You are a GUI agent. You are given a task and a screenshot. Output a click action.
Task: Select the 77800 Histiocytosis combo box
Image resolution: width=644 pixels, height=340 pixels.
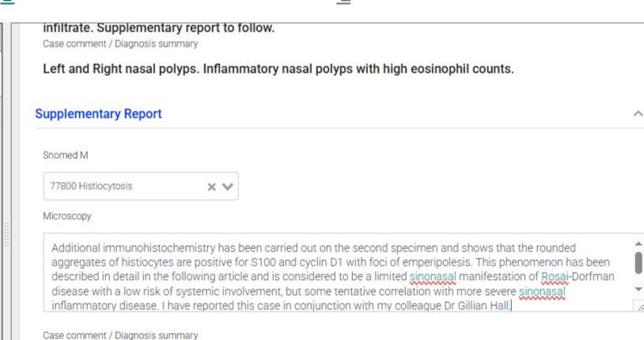[141, 187]
